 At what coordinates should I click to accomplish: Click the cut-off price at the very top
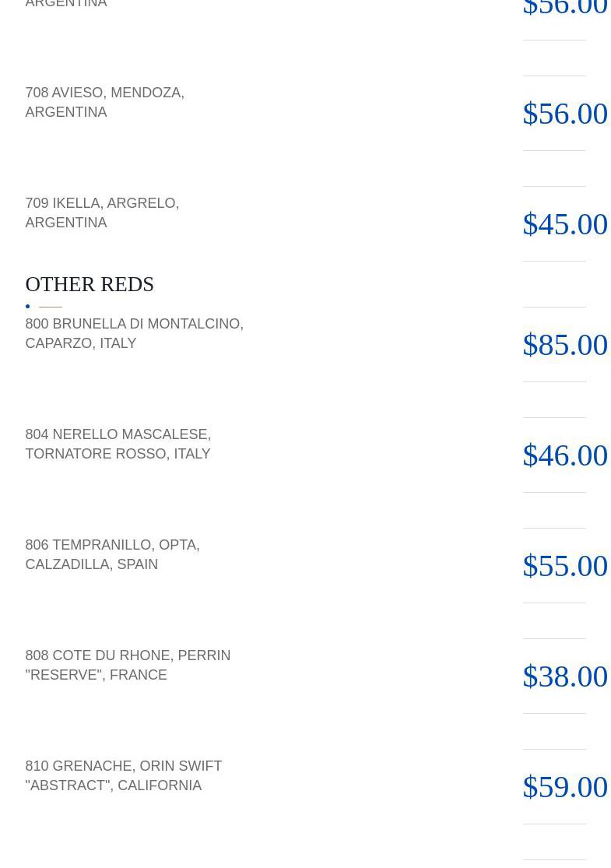click(564, 9)
